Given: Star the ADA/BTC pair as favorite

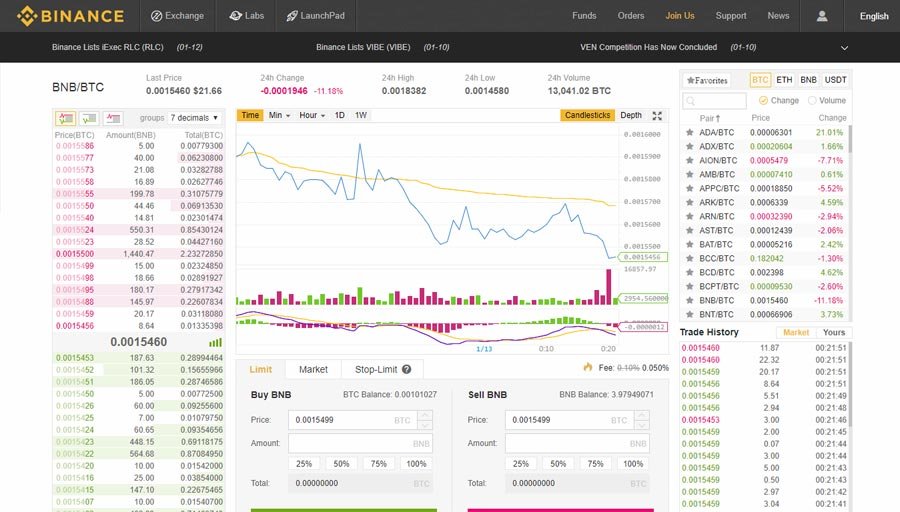Looking at the screenshot, I should (x=689, y=132).
